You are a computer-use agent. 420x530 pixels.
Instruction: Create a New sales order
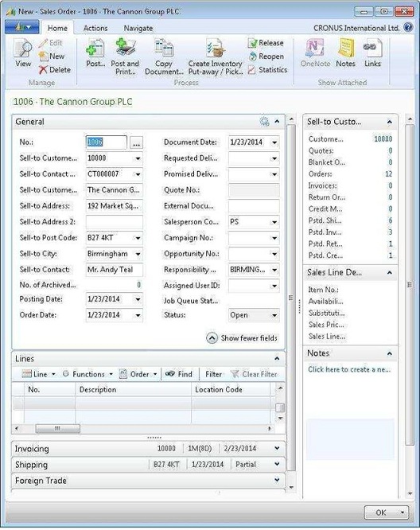pyautogui.click(x=52, y=57)
